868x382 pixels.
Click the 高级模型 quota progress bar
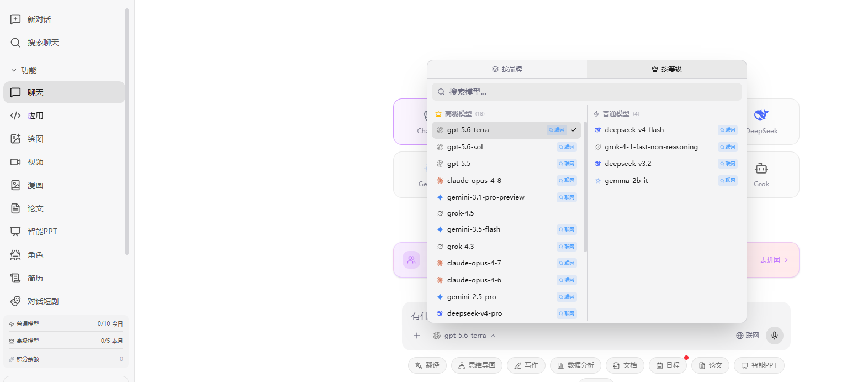[66, 348]
